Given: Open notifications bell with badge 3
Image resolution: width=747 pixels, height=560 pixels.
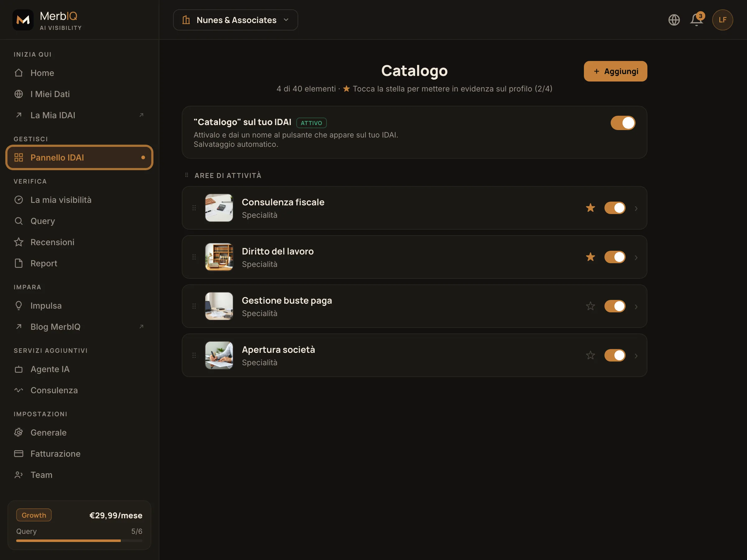Looking at the screenshot, I should 696,20.
